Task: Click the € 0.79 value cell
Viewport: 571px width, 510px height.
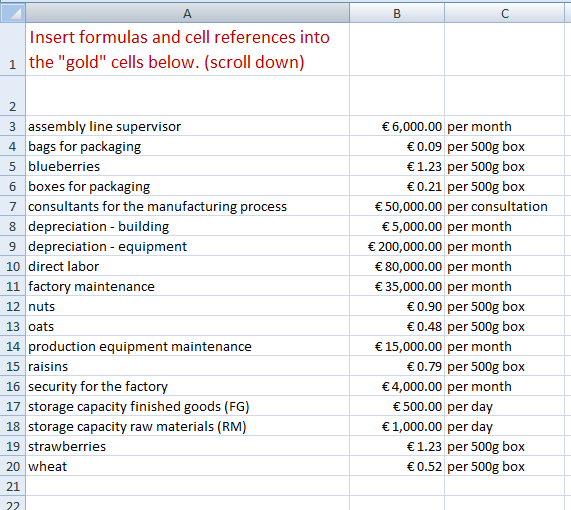Action: pos(397,366)
